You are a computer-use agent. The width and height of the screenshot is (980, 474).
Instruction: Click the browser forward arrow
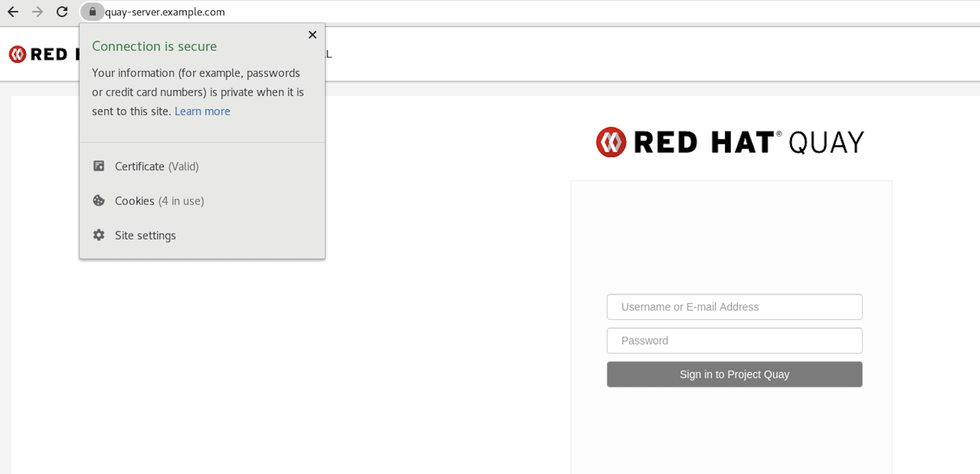click(x=38, y=12)
